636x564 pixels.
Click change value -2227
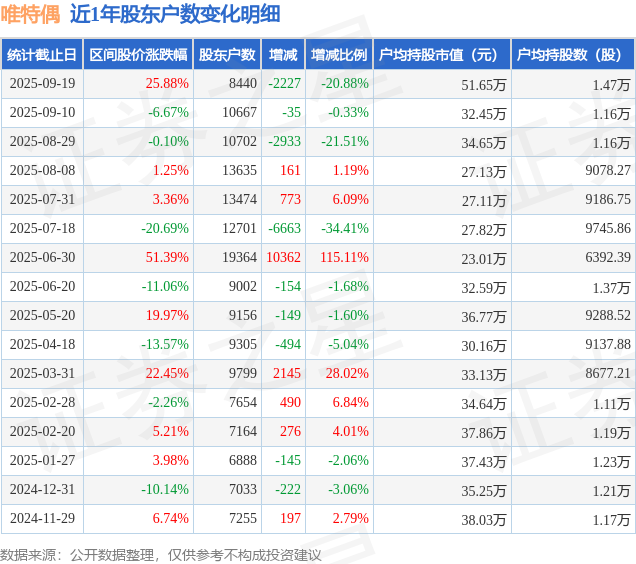[285, 83]
